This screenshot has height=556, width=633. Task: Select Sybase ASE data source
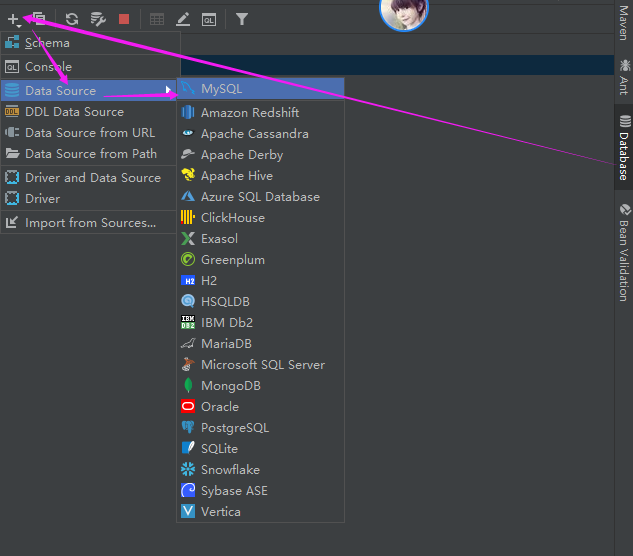point(260,491)
